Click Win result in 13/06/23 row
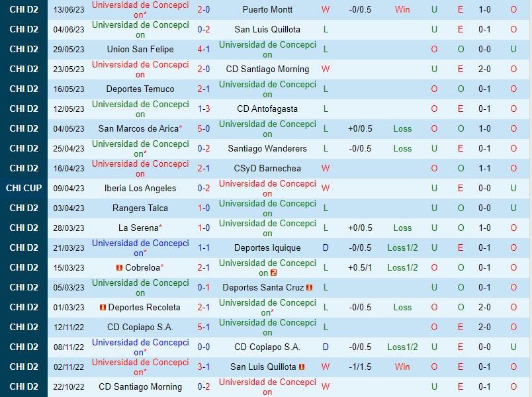 (402, 9)
